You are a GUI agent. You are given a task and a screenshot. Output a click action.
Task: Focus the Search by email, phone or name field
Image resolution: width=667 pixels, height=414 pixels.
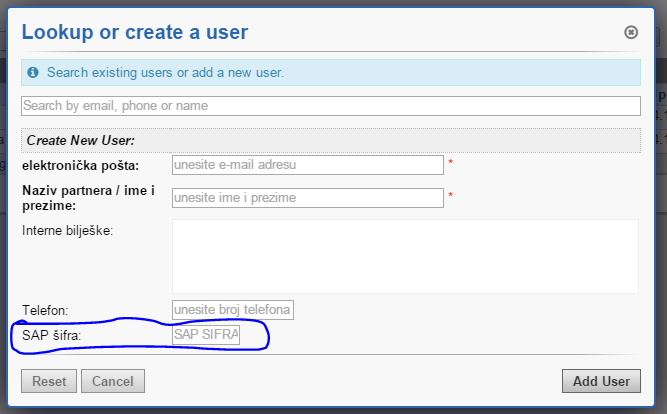coord(331,106)
